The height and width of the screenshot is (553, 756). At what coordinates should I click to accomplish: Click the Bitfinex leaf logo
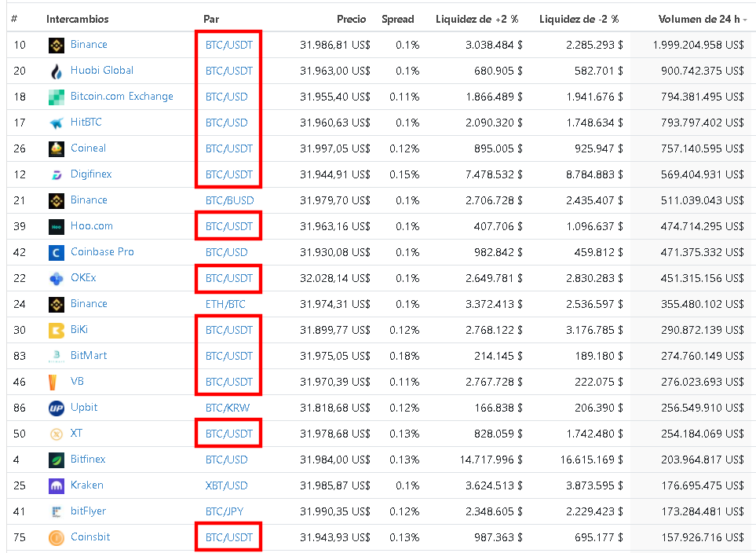(57, 460)
